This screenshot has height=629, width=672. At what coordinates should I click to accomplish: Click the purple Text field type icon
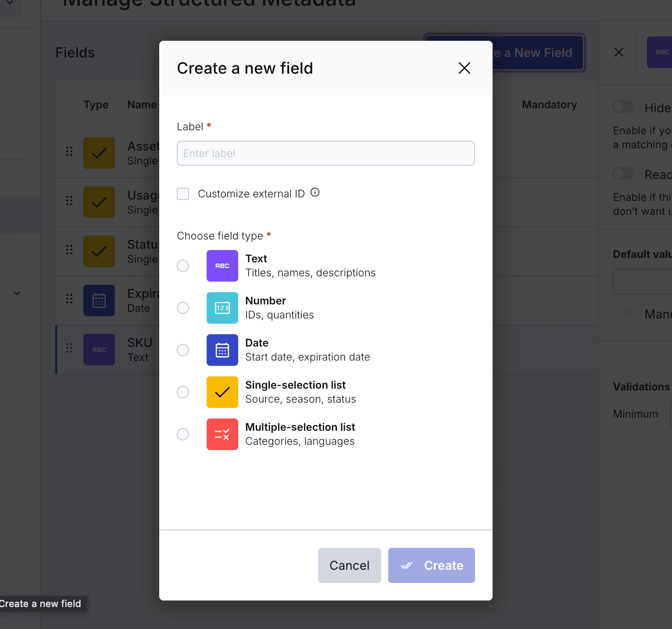(222, 266)
